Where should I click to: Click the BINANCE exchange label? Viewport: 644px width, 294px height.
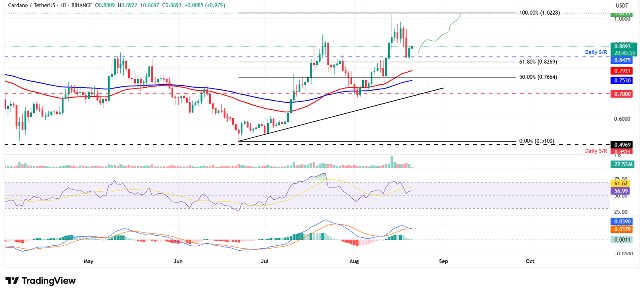(82, 5)
